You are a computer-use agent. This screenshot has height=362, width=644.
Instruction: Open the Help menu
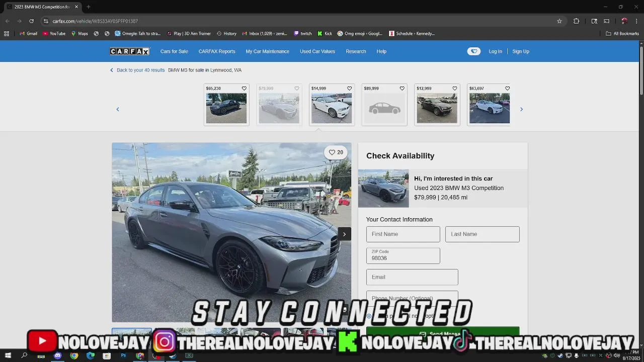tap(381, 51)
